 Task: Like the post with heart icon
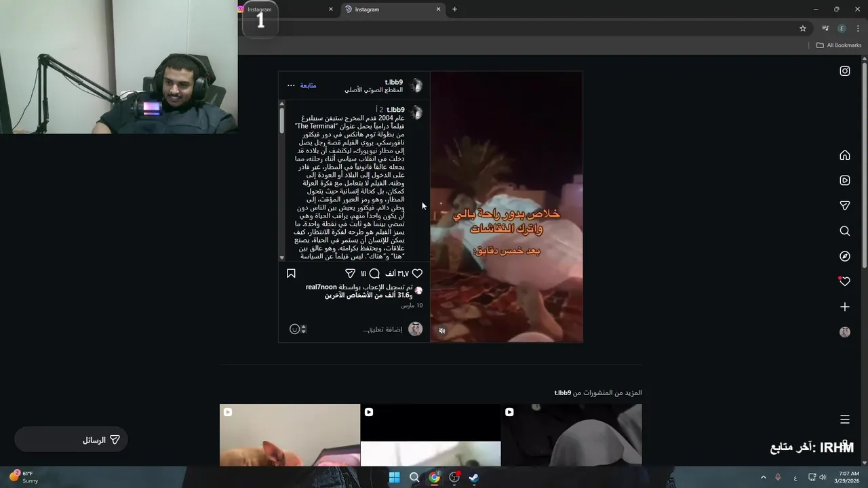[x=417, y=273]
